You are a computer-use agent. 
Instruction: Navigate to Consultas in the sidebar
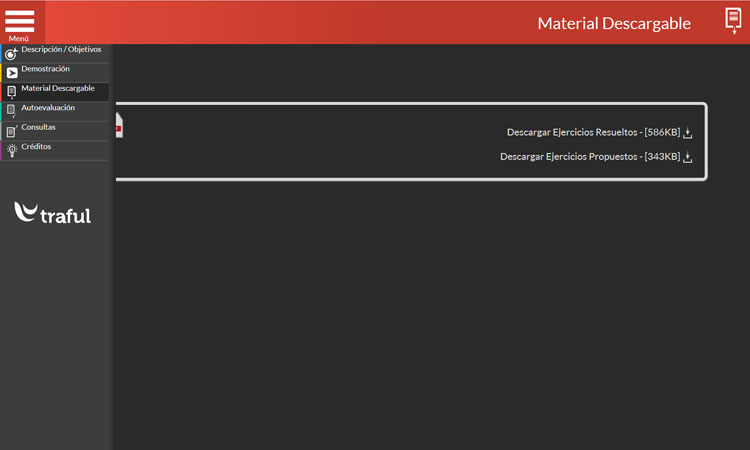38,127
